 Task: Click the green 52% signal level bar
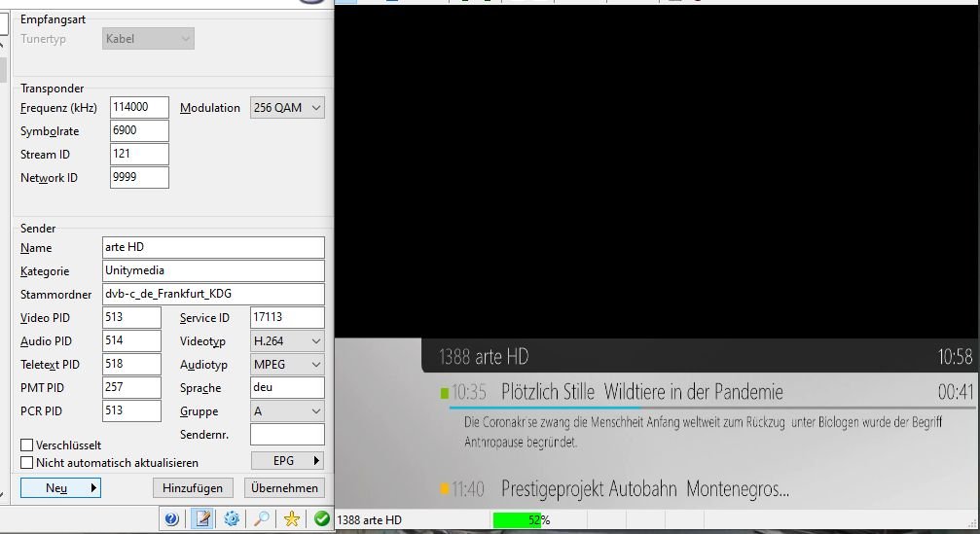tap(518, 519)
